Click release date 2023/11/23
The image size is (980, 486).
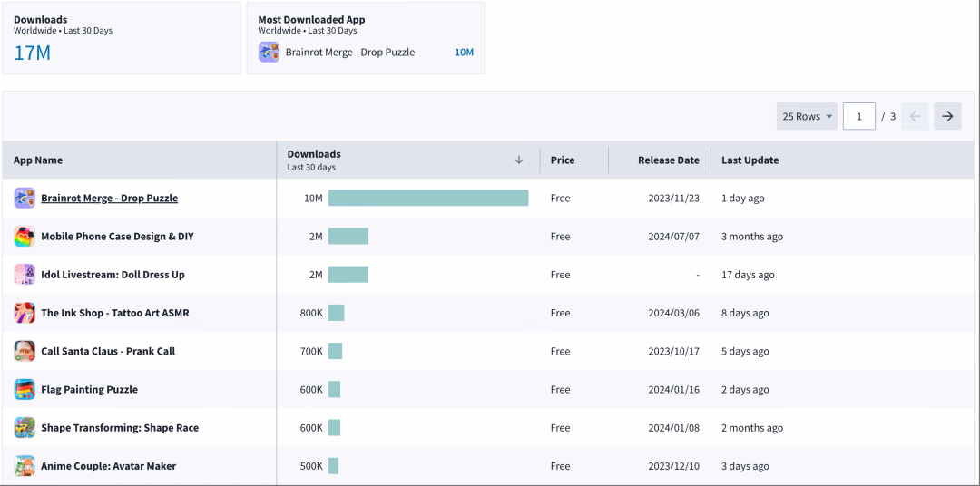pos(675,198)
